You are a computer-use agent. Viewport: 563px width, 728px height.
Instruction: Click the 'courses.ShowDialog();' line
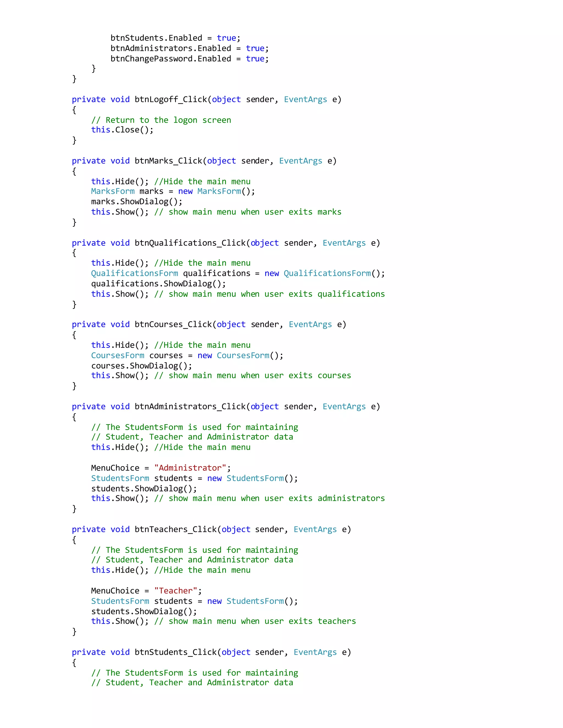coord(142,366)
